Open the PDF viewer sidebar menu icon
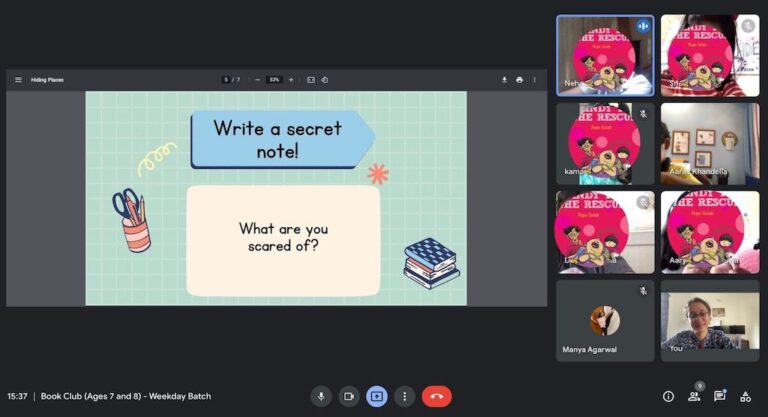The image size is (768, 417). coord(18,80)
